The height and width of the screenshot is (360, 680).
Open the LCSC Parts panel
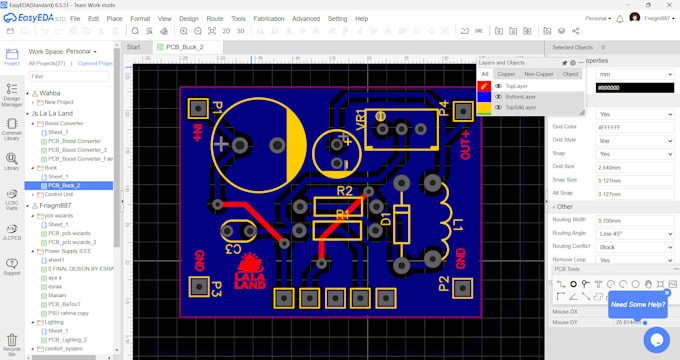click(12, 199)
